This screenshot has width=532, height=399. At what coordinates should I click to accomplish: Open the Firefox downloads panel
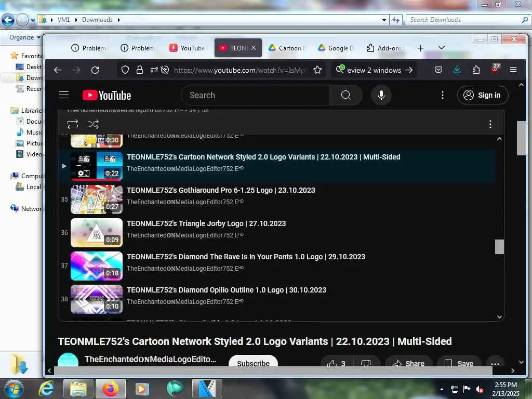[x=457, y=70]
